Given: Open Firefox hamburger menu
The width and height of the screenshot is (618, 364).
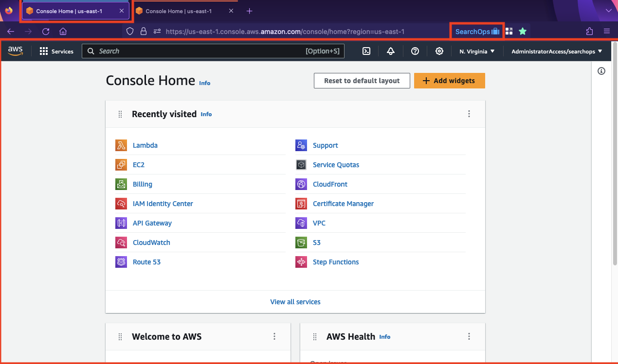Looking at the screenshot, I should pyautogui.click(x=607, y=32).
